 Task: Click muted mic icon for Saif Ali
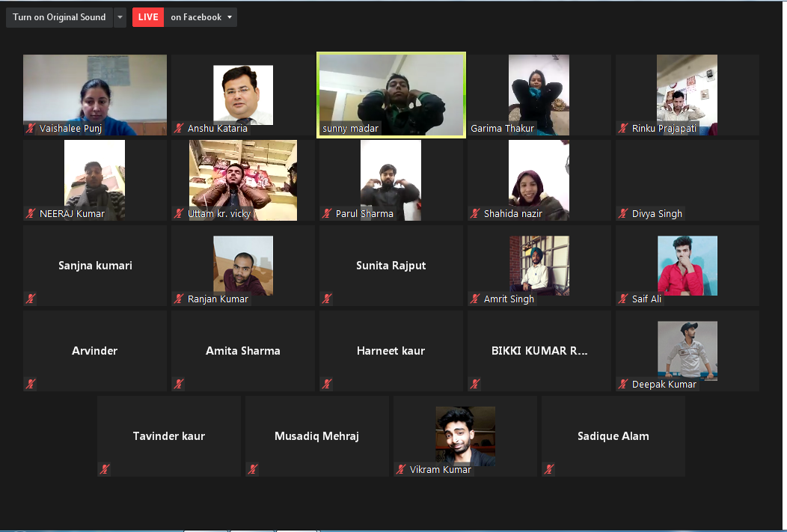pos(623,299)
